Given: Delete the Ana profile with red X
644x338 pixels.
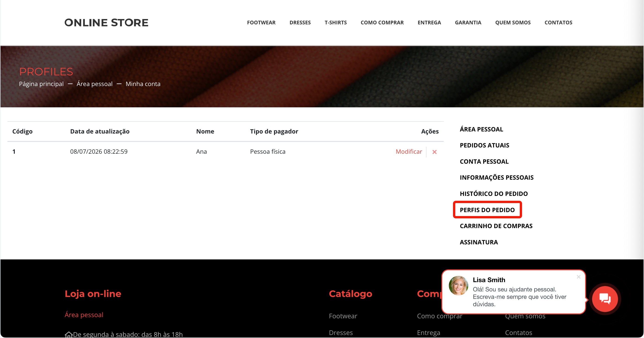Looking at the screenshot, I should click(434, 152).
